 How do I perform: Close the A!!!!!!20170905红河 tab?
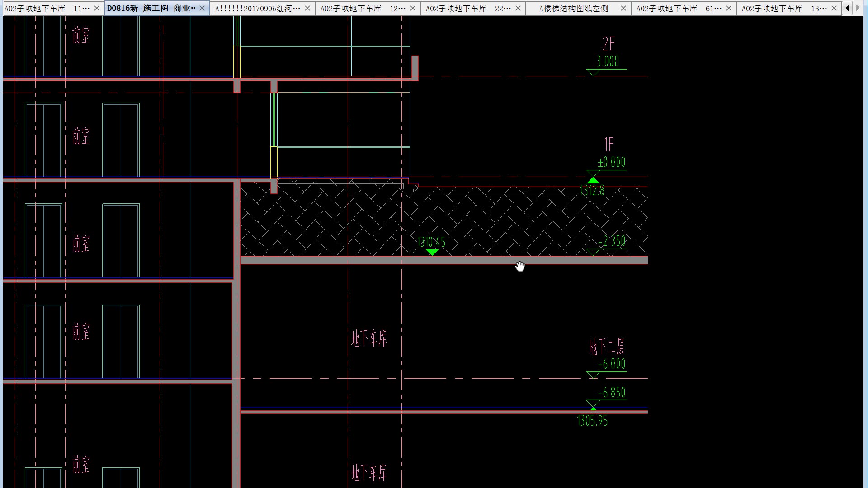coord(307,8)
